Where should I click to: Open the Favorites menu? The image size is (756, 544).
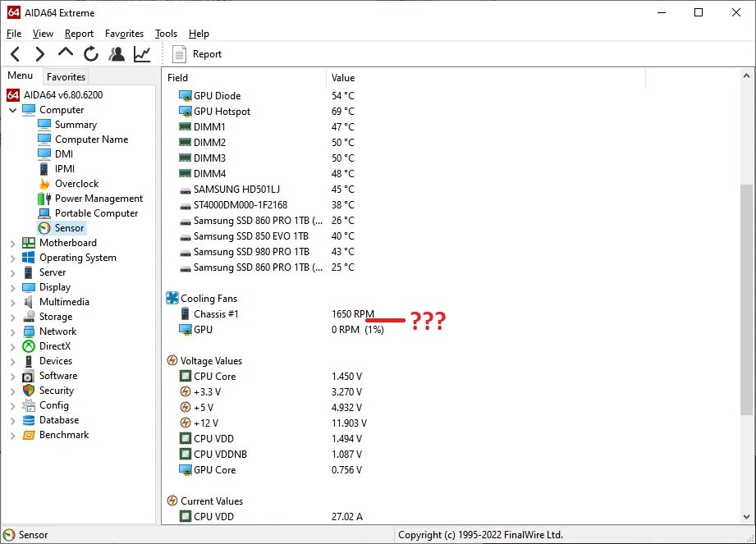[x=125, y=34]
